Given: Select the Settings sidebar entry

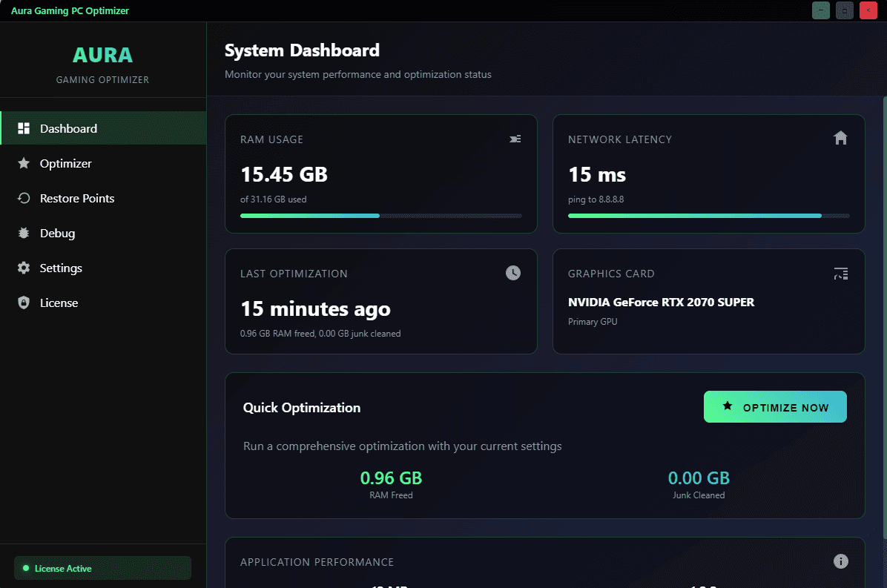Looking at the screenshot, I should pos(61,267).
